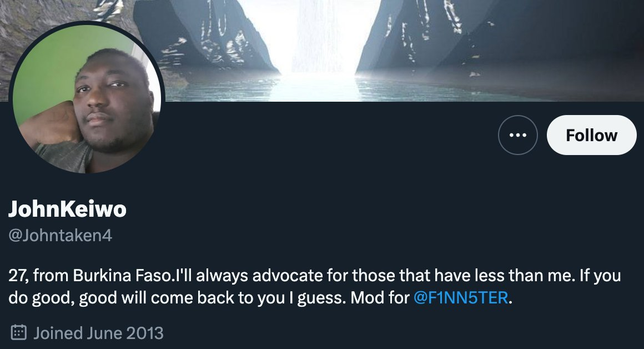Click the @Johntaken4 handle text

pos(60,236)
